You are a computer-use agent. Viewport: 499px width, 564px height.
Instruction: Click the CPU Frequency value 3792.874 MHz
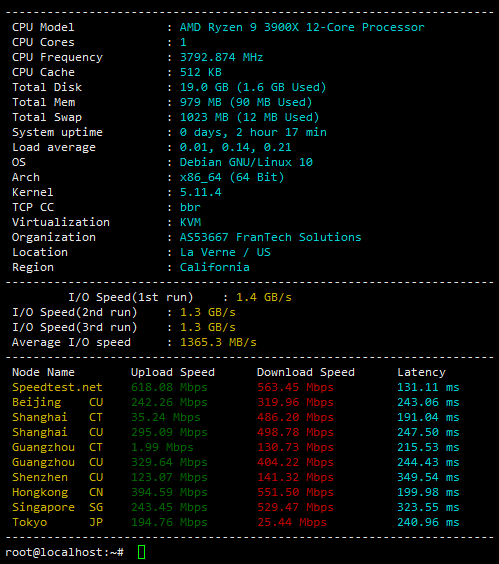pos(221,57)
